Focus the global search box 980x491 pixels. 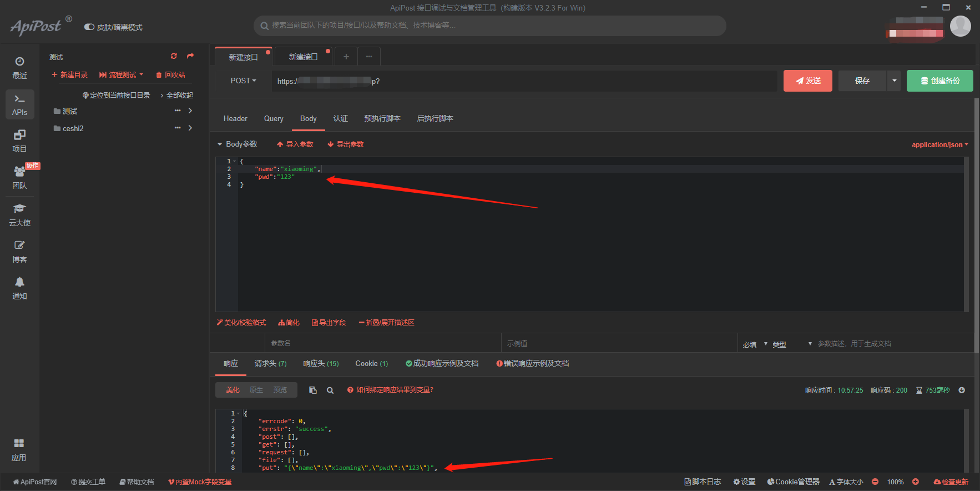pyautogui.click(x=490, y=25)
